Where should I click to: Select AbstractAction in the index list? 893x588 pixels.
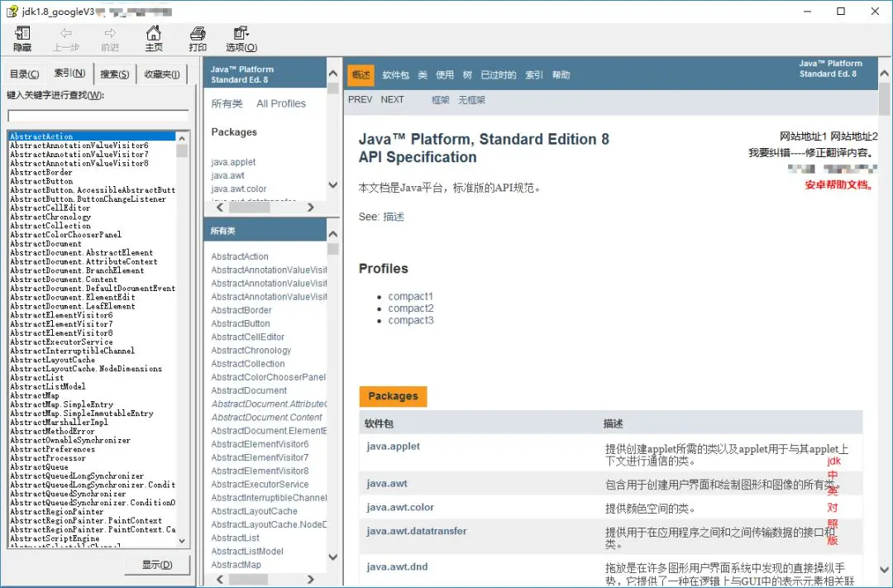[x=93, y=136]
